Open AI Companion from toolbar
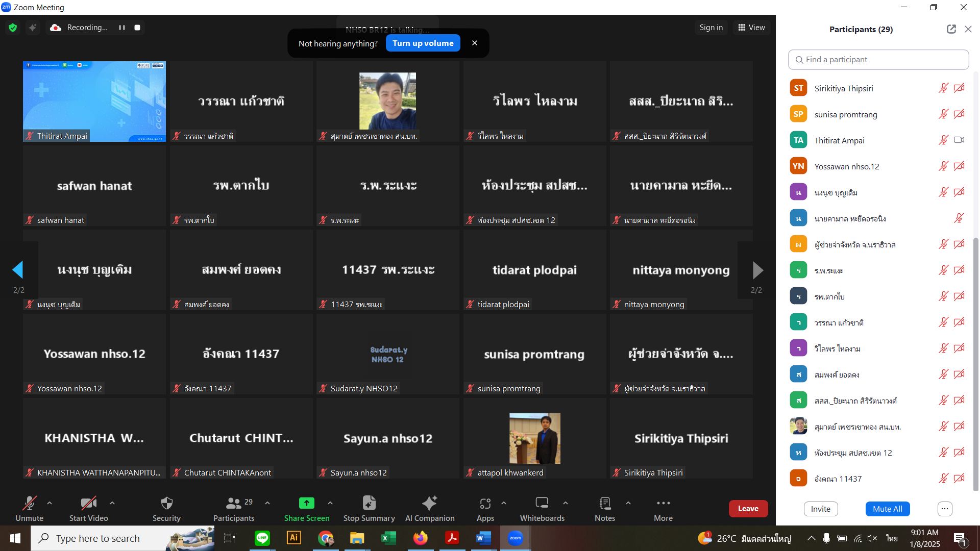 [x=430, y=509]
